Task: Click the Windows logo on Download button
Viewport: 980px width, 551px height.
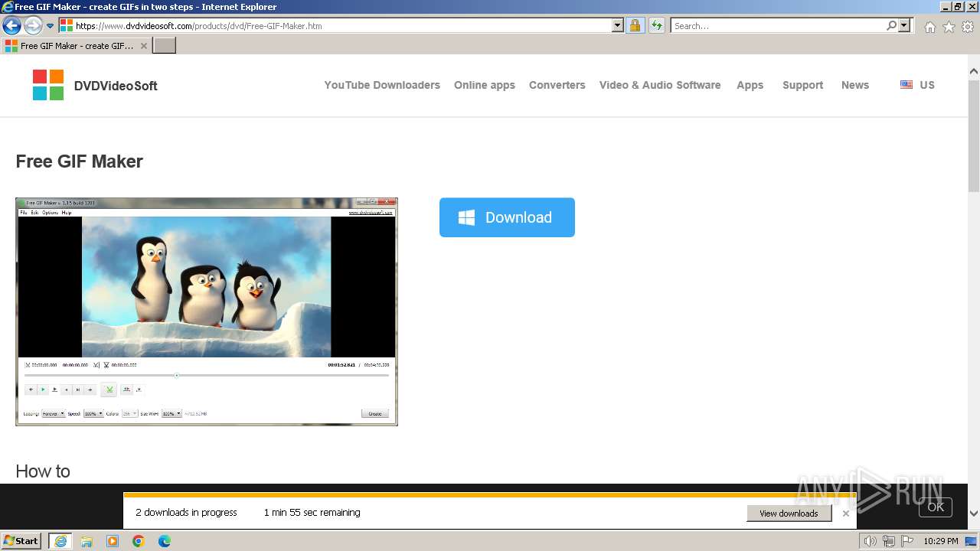Action: [466, 217]
